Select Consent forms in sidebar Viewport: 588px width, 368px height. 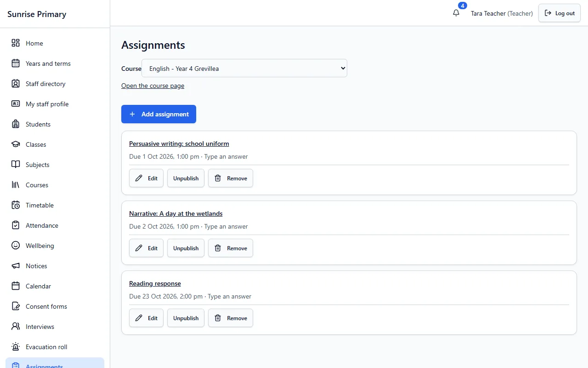click(55, 306)
